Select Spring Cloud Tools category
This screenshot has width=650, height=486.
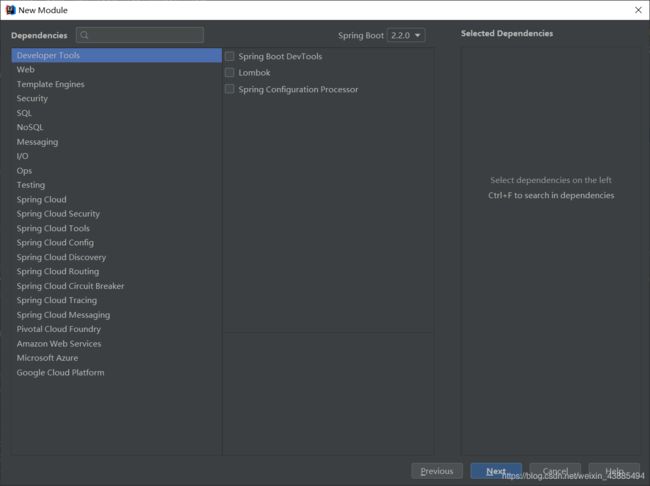116,228
